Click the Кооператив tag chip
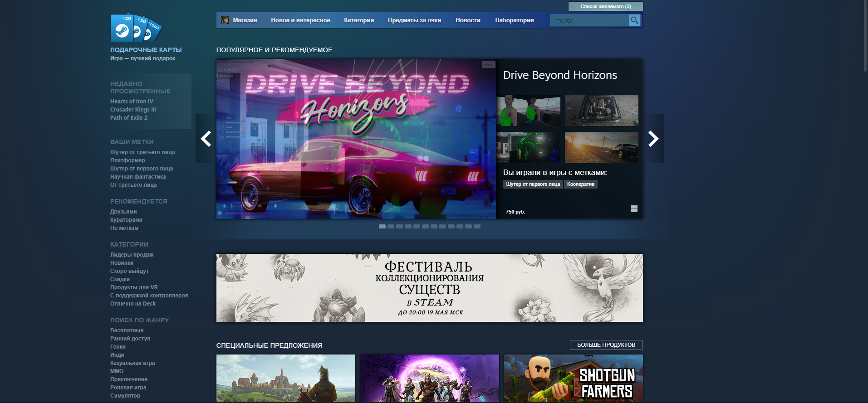The width and height of the screenshot is (868, 403). click(580, 184)
